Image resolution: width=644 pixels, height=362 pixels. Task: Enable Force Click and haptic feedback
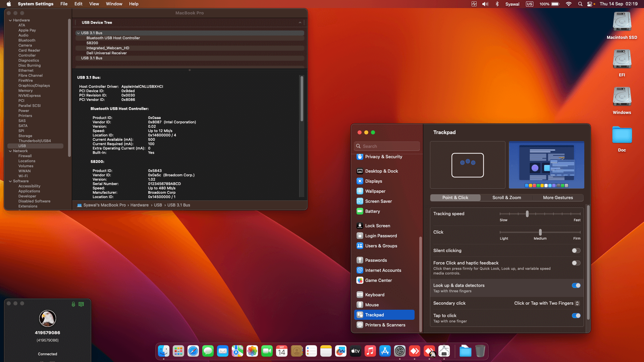576,263
